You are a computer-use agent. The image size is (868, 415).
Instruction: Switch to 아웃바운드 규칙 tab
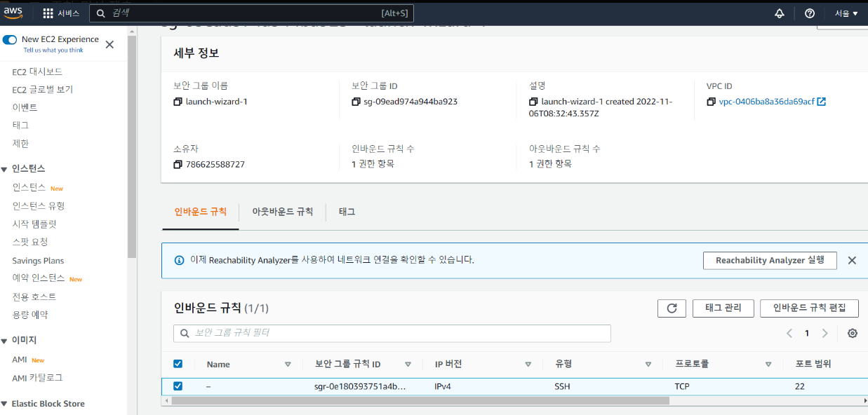tap(283, 212)
